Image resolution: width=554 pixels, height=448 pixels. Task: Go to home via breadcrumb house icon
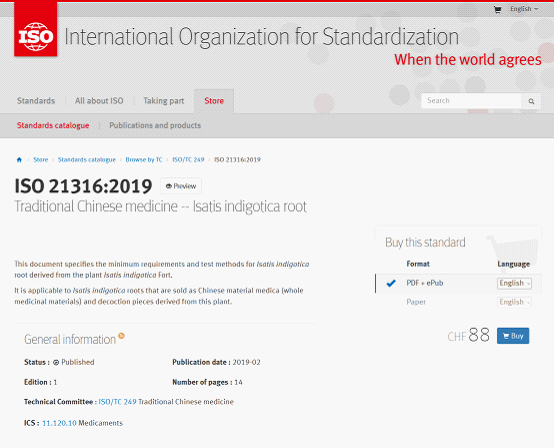coord(19,160)
